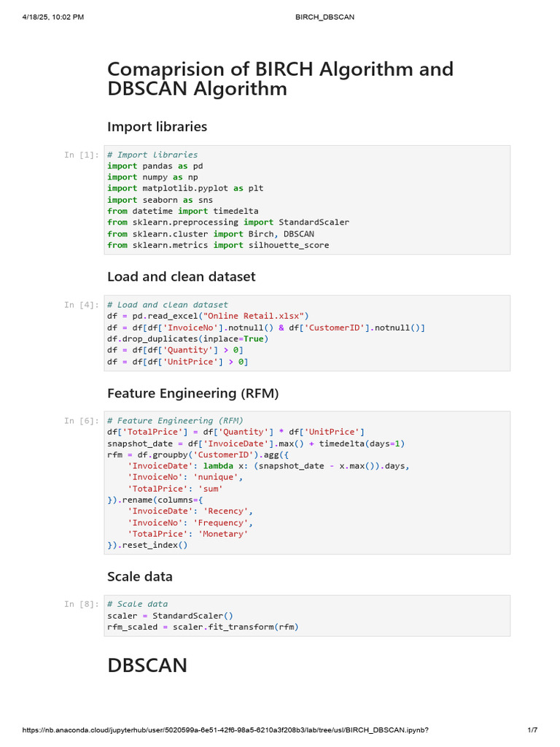560x747 pixels.
Task: Select the Feature Engineering (RFM) heading
Action: tap(192, 393)
